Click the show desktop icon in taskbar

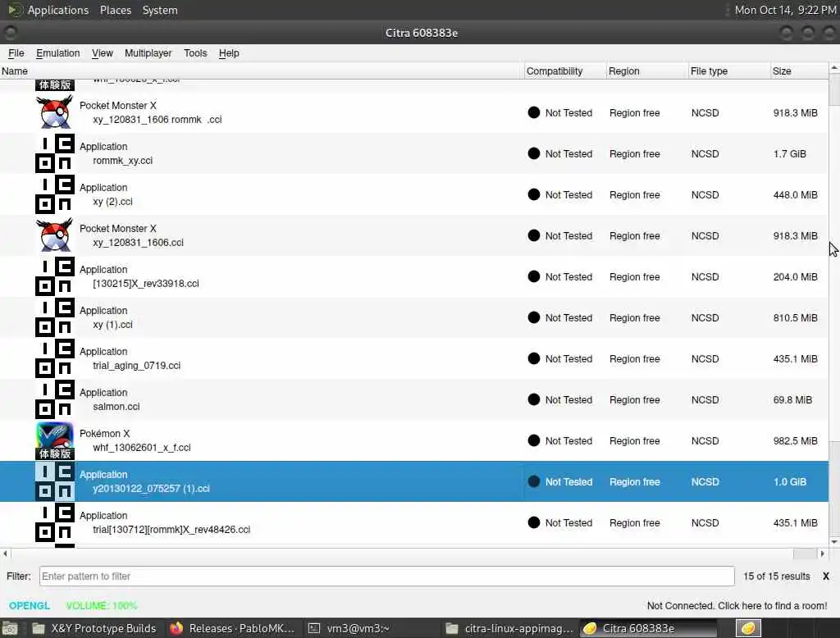tap(10, 628)
